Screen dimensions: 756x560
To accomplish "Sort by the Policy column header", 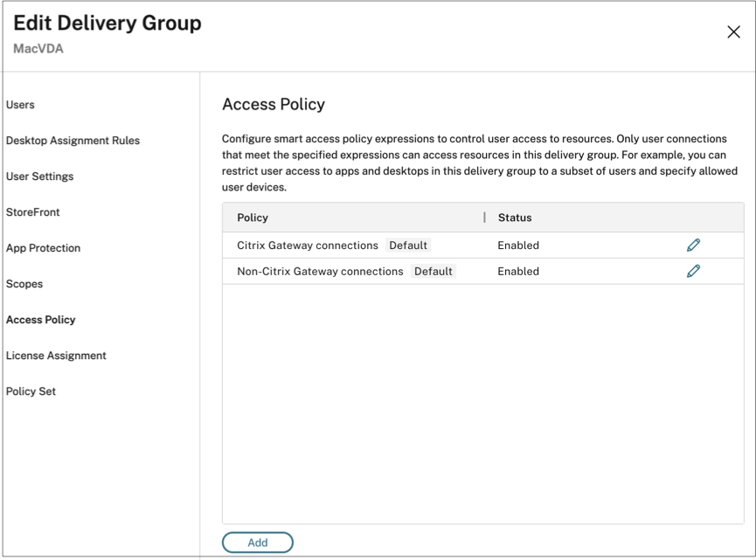I will point(253,218).
